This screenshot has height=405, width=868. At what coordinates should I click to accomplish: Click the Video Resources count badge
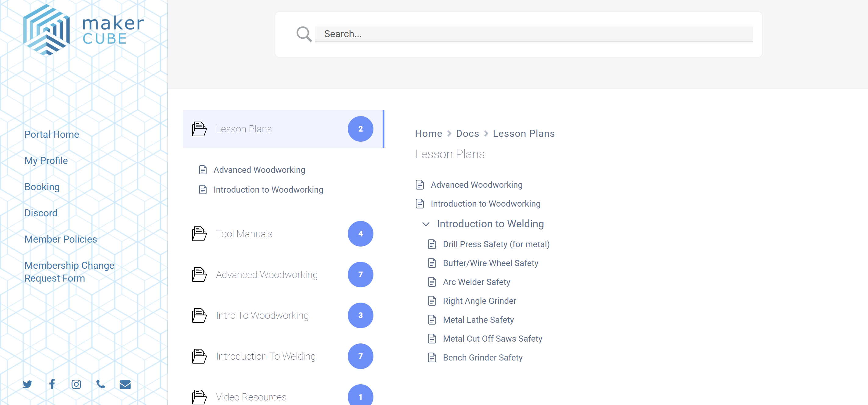360,396
